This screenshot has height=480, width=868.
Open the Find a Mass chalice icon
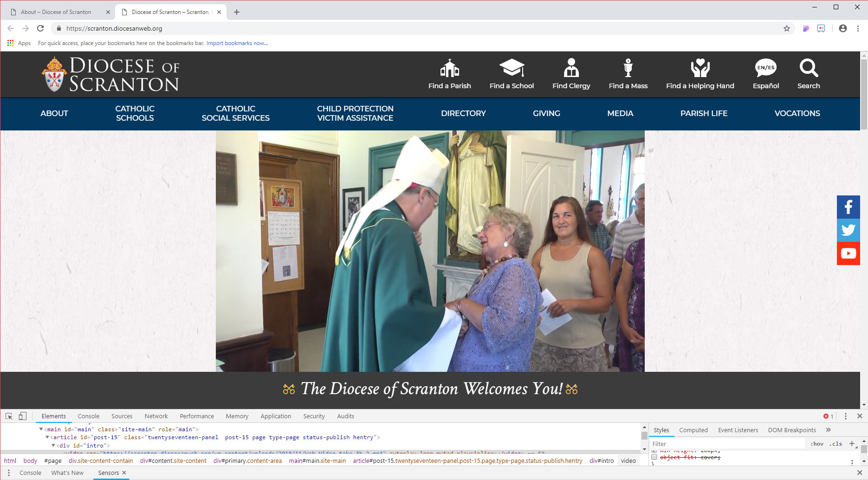628,68
